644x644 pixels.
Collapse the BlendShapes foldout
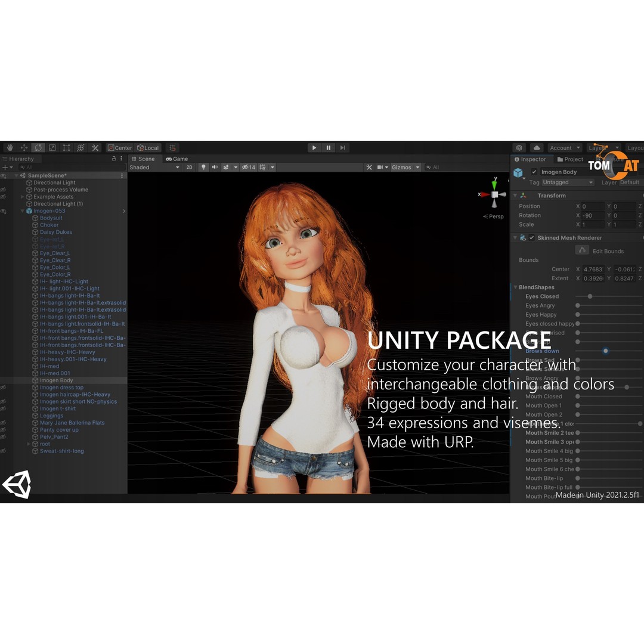[x=515, y=287]
